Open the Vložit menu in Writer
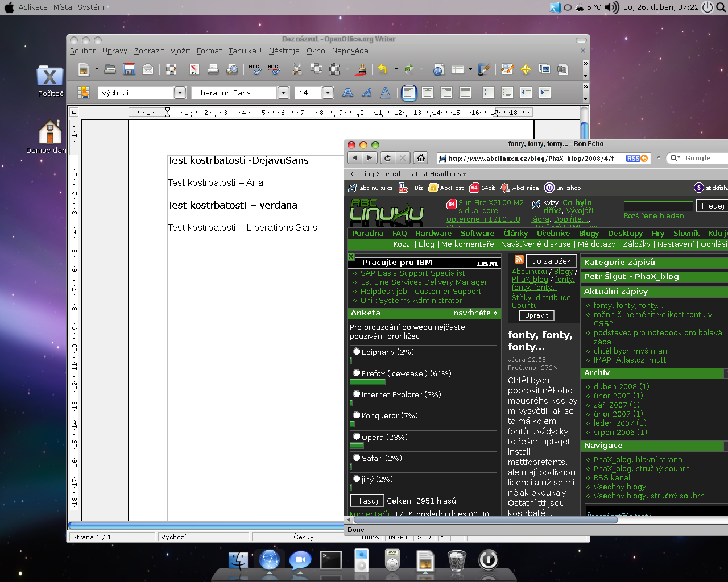This screenshot has width=728, height=582. pyautogui.click(x=180, y=51)
